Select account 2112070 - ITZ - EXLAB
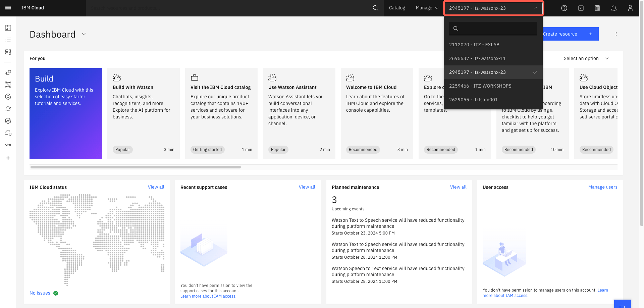The width and height of the screenshot is (644, 308). tap(474, 44)
